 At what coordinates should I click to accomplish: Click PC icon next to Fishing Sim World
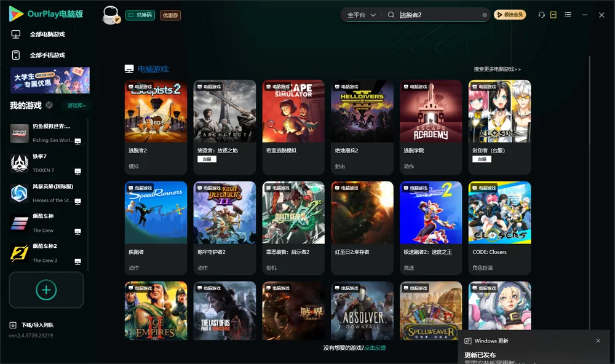(77, 141)
